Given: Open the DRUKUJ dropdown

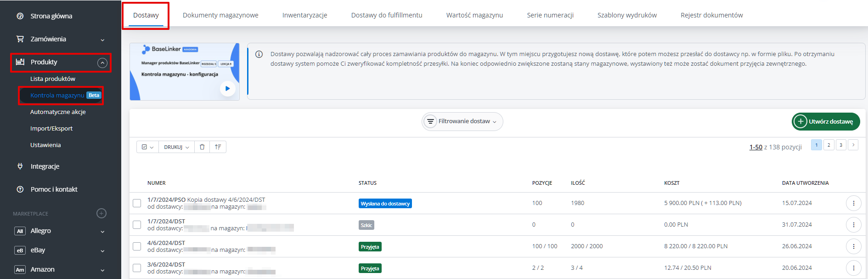Looking at the screenshot, I should (x=176, y=147).
